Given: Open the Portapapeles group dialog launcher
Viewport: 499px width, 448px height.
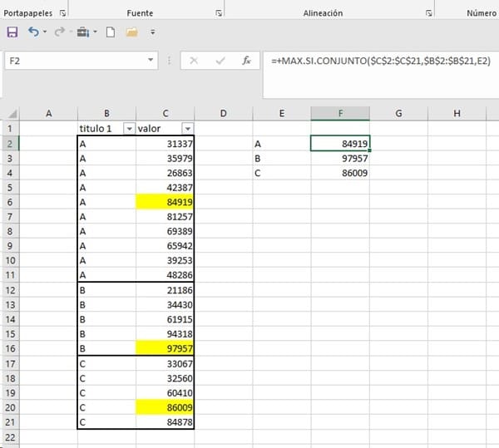Looking at the screenshot, I should 63,13.
